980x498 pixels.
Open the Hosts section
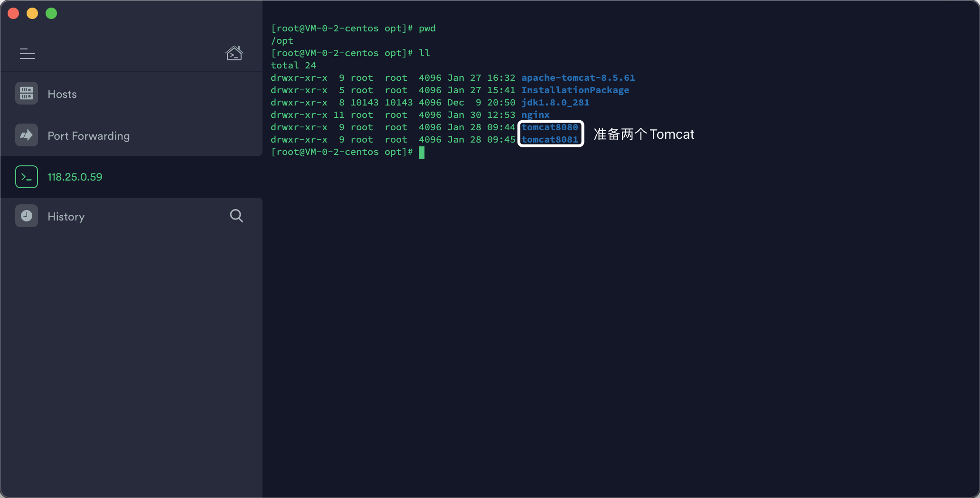point(132,94)
